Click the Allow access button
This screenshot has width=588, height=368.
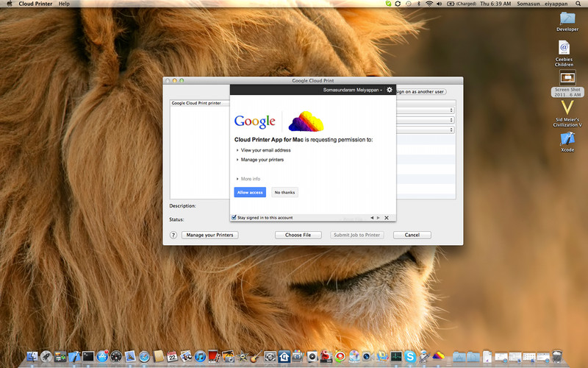tap(250, 192)
